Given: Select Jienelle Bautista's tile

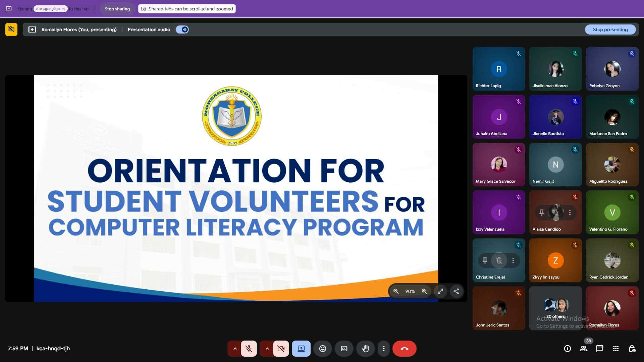Looking at the screenshot, I should click(x=555, y=117).
